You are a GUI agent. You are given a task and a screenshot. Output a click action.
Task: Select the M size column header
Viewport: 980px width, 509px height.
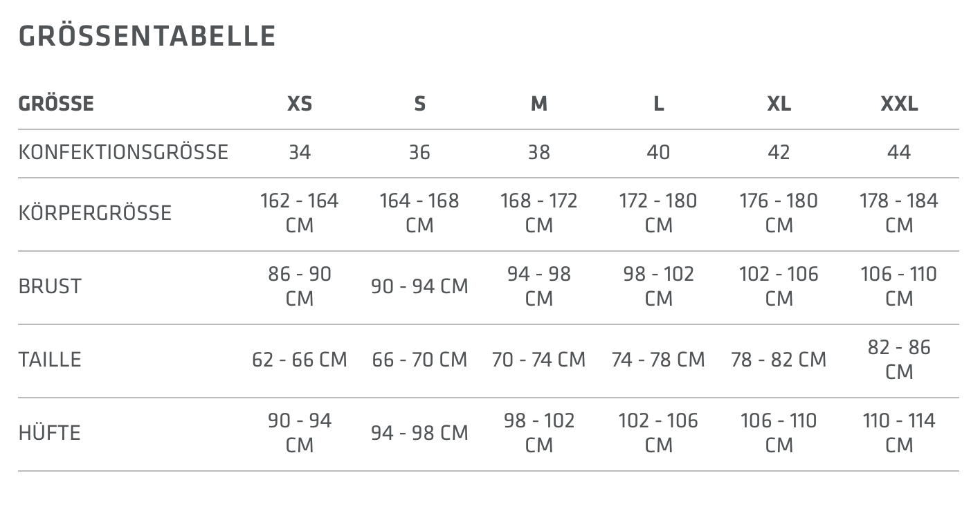click(539, 104)
